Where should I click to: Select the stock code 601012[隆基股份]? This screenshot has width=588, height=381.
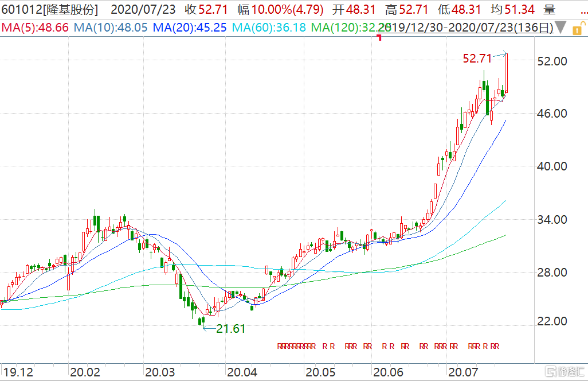click(49, 9)
